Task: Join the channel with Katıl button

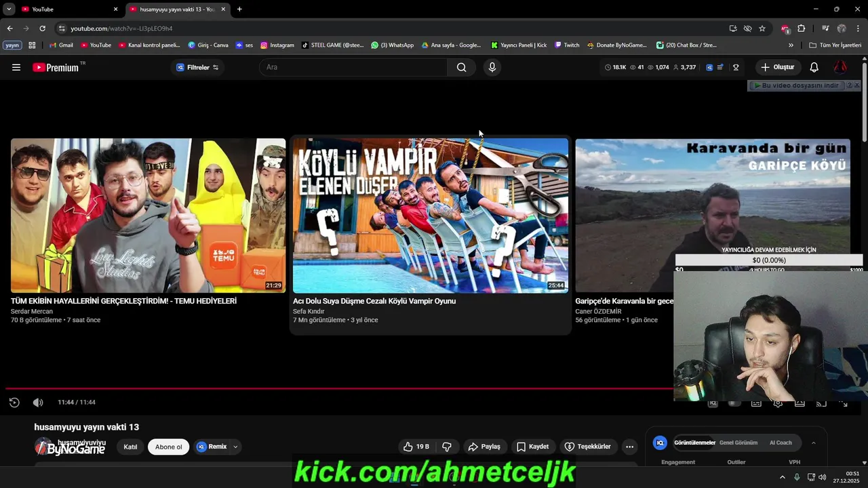Action: [x=130, y=447]
